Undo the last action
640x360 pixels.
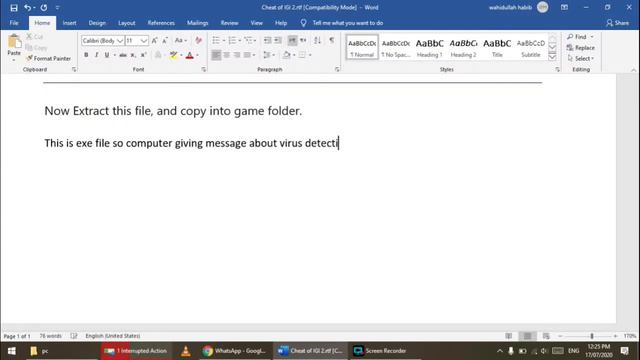27,7
